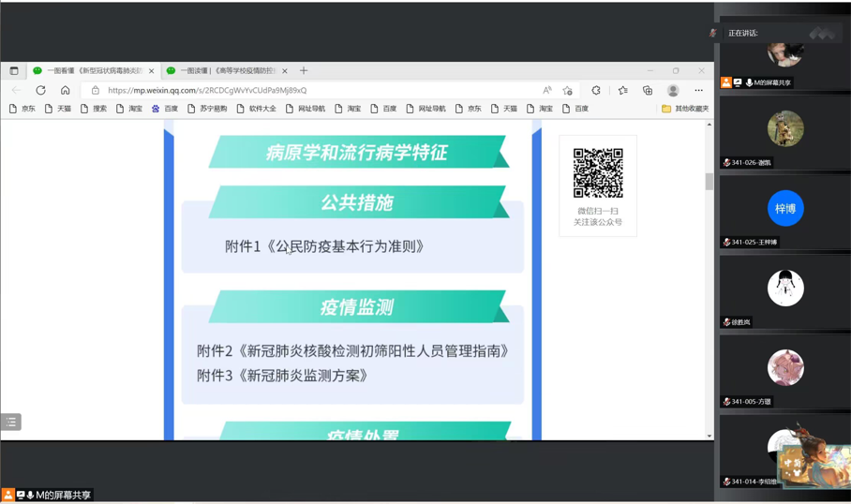Open browser settings and more menu
The height and width of the screenshot is (504, 851).
click(698, 91)
